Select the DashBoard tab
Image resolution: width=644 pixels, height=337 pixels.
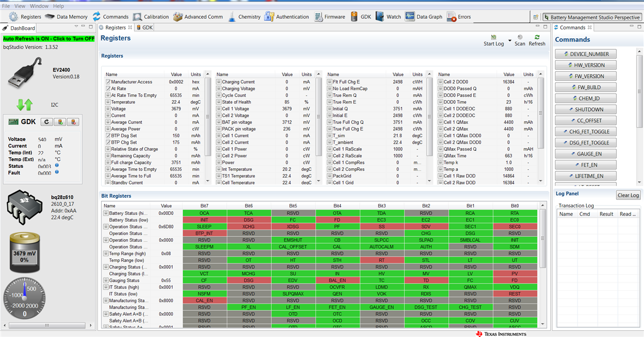pos(19,28)
